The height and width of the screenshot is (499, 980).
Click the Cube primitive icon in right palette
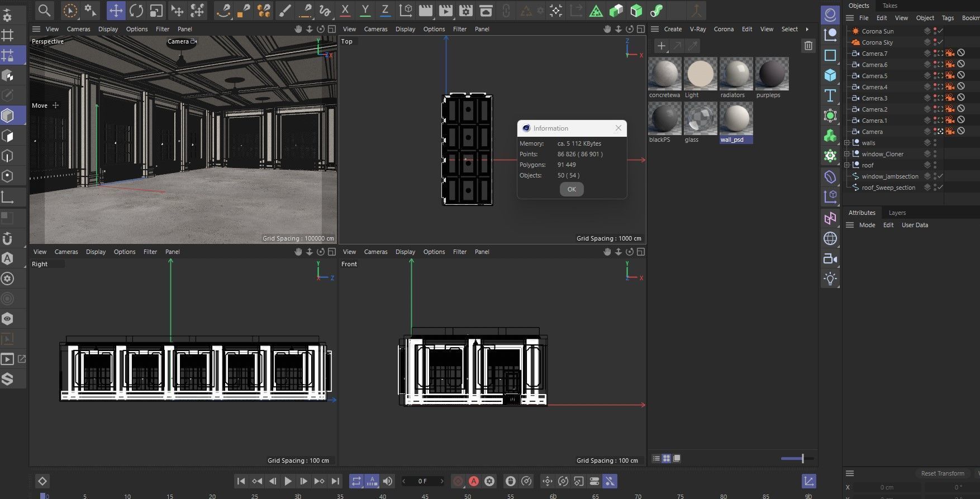click(x=830, y=75)
